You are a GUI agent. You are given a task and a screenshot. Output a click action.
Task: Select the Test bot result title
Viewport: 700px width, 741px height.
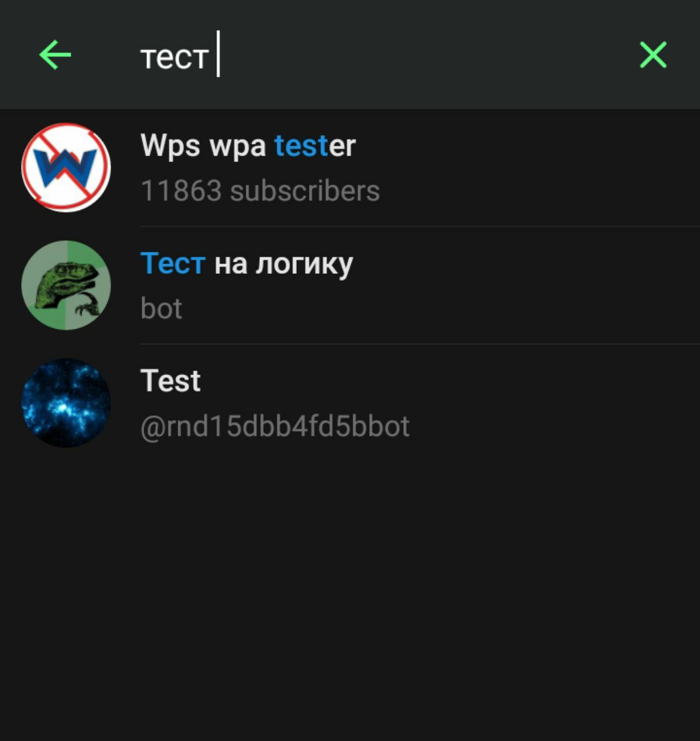coord(171,381)
